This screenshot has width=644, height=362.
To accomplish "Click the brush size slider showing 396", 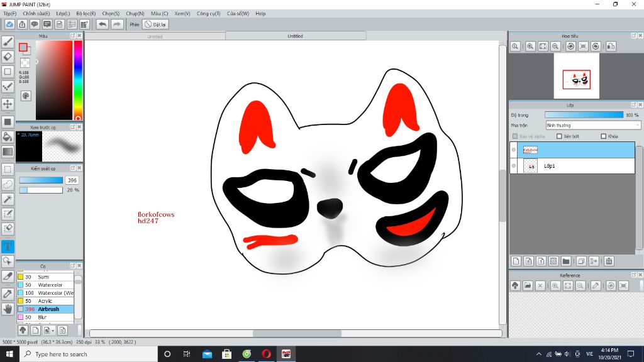I will (41, 180).
